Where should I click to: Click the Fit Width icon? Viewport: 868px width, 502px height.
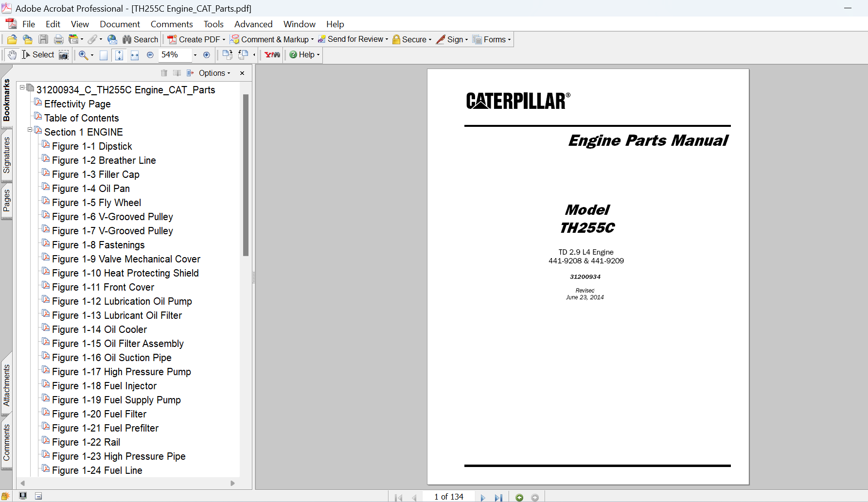[135, 55]
